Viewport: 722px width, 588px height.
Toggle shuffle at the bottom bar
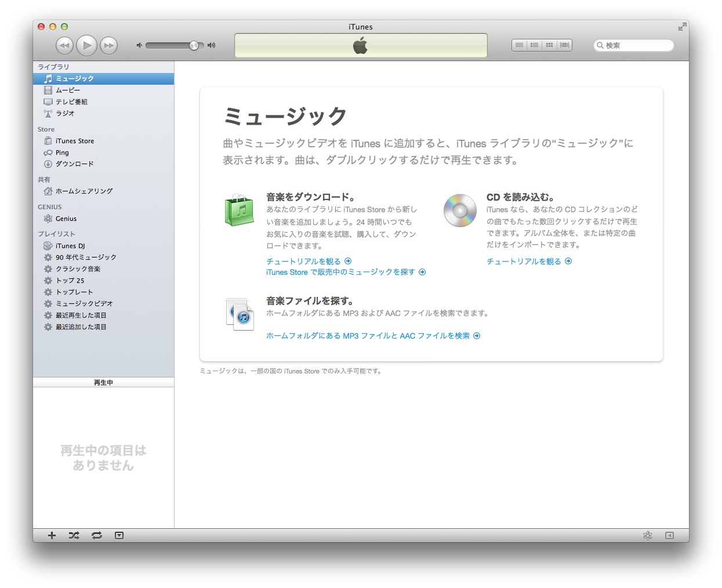click(x=74, y=536)
